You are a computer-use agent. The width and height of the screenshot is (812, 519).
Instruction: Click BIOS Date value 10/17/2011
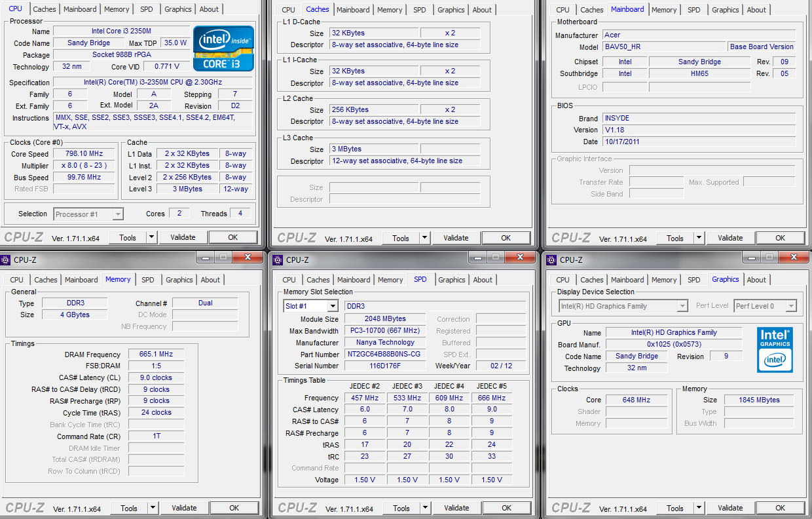pyautogui.click(x=699, y=142)
